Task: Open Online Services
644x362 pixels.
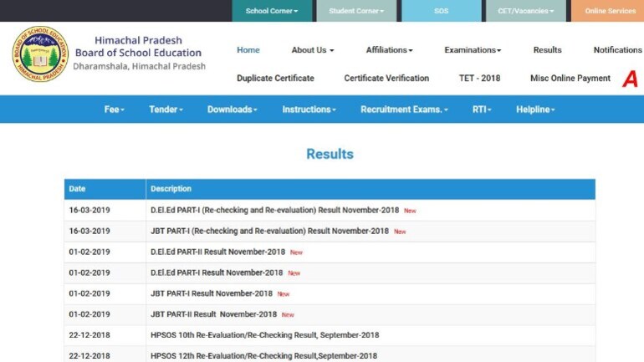Action: 610,11
